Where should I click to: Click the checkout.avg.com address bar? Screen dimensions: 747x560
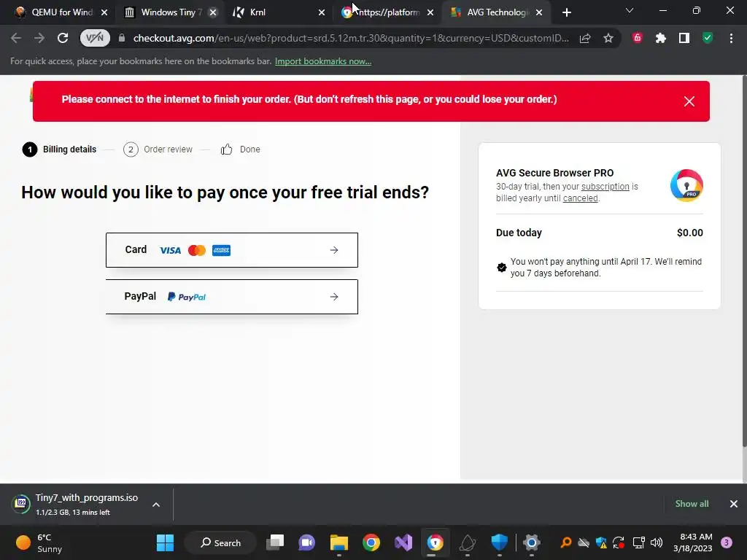coord(351,38)
